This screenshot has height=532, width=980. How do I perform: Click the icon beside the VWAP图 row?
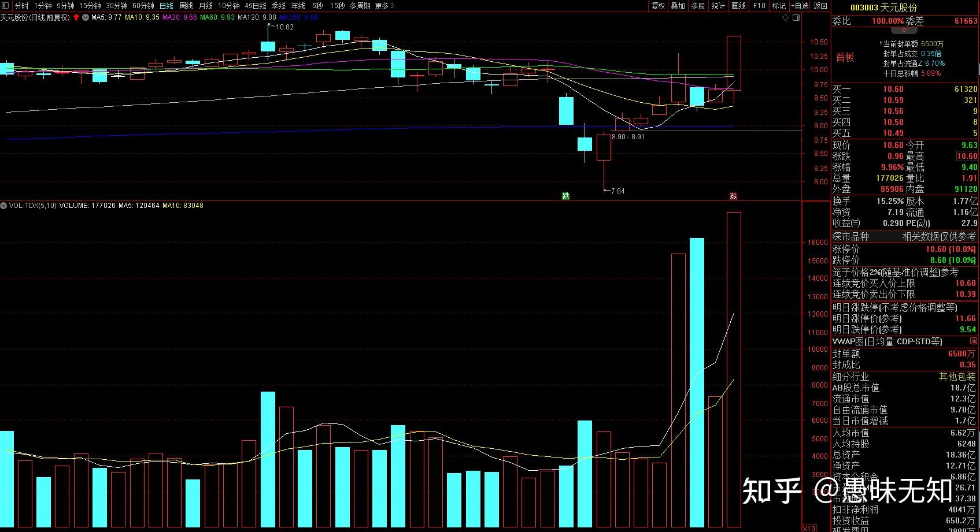click(x=974, y=341)
